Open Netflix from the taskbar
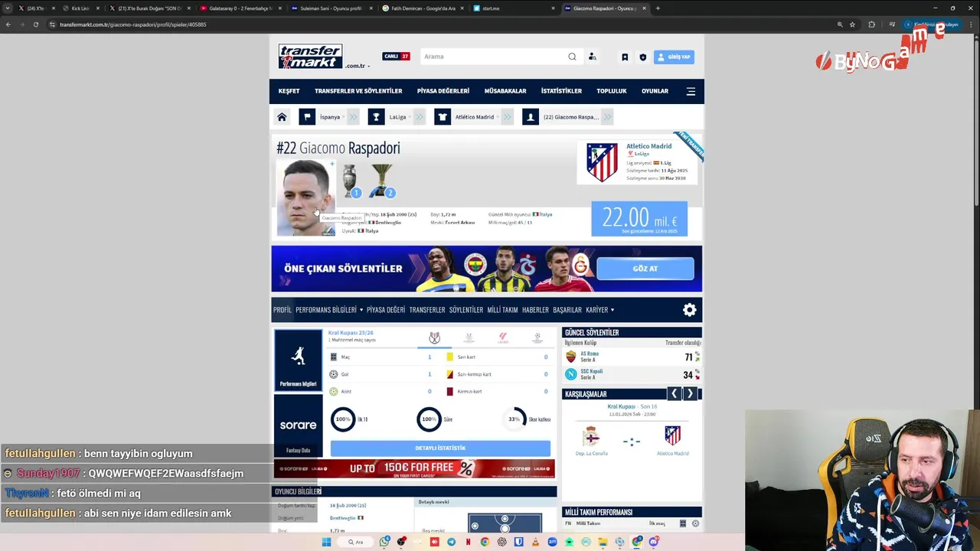The image size is (980, 551). click(468, 542)
